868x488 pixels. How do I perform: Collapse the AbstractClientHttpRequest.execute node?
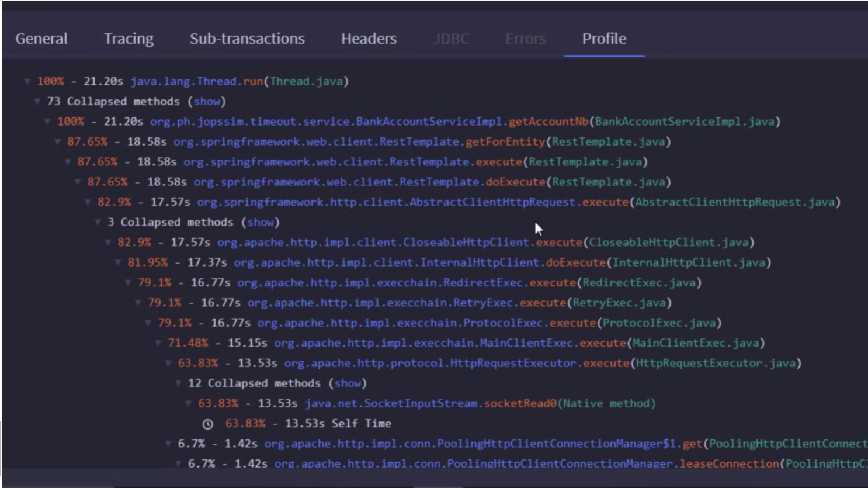(88, 202)
